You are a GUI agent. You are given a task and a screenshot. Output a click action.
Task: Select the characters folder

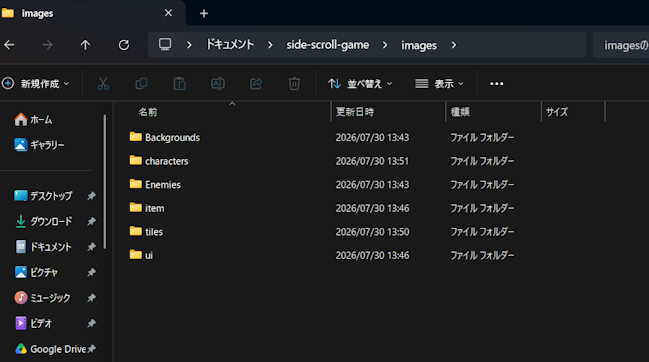[x=159, y=161]
